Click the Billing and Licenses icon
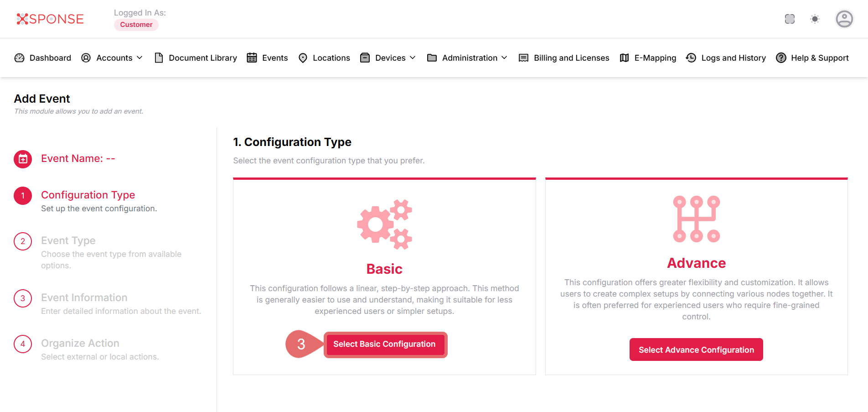The height and width of the screenshot is (412, 868). coord(523,58)
